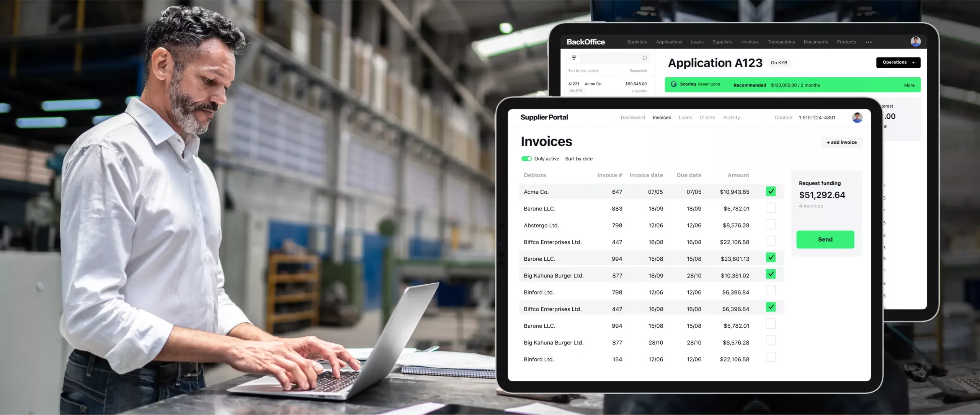Click the user avatar icon in BackOffice

point(916,41)
